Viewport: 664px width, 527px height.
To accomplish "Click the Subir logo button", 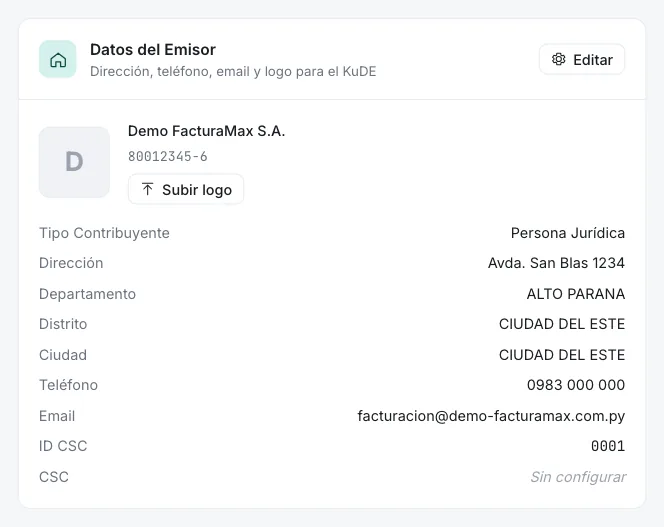I will pyautogui.click(x=186, y=189).
